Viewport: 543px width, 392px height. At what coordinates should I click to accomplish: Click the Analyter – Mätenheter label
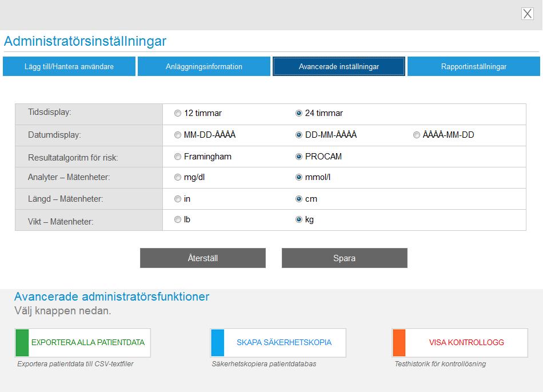[x=69, y=177]
